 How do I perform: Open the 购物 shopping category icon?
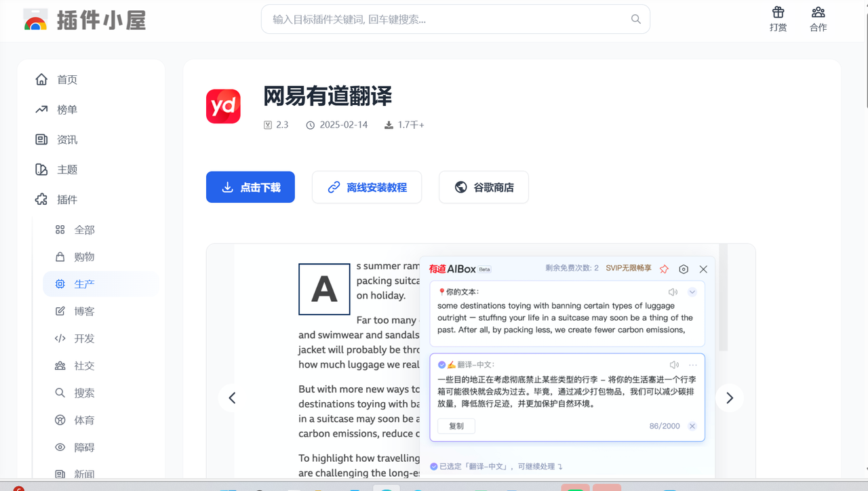60,256
